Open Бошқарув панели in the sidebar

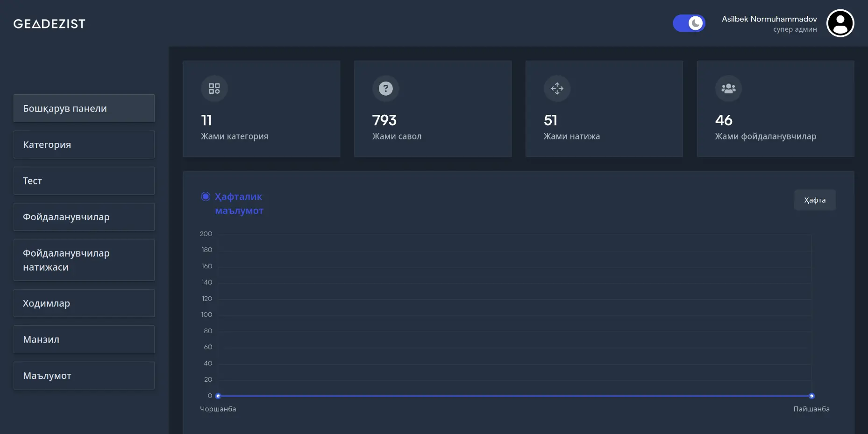pos(84,108)
